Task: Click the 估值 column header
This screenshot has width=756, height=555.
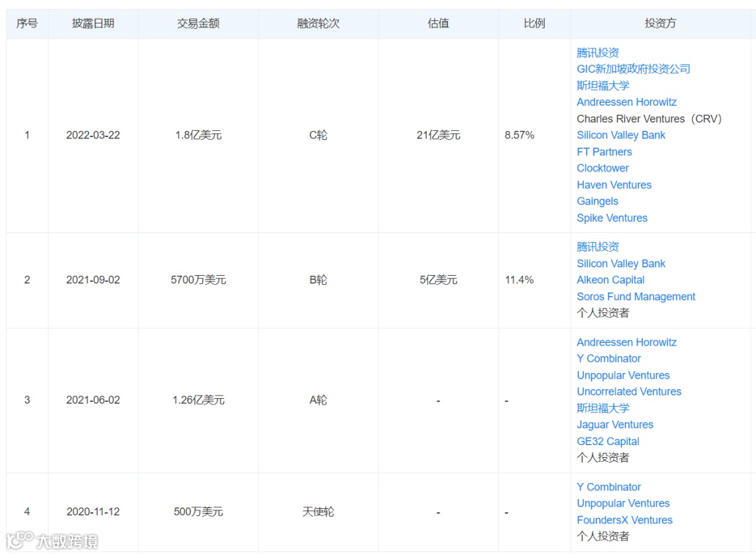Action: click(x=438, y=23)
